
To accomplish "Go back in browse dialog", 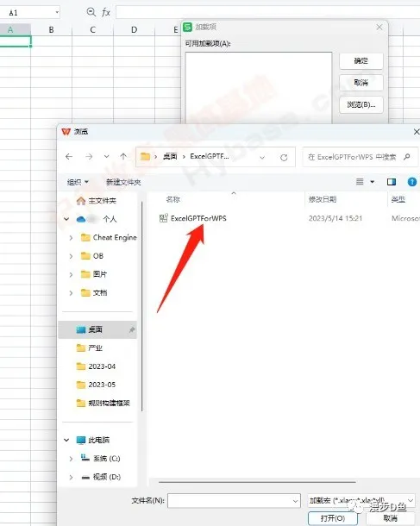I will point(69,157).
